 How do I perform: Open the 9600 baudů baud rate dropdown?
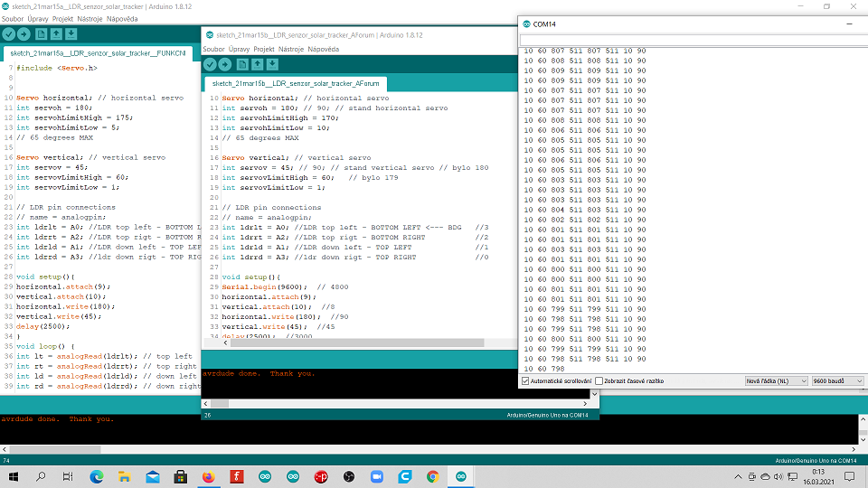(837, 381)
